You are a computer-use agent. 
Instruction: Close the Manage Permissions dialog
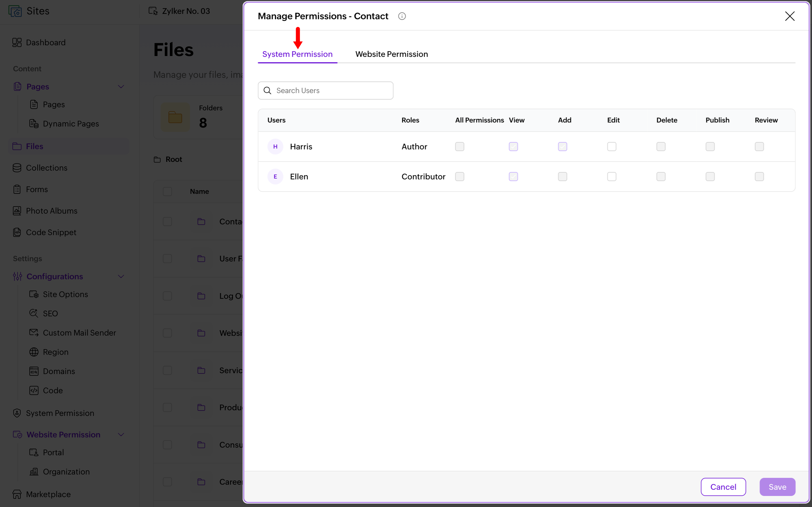(x=790, y=16)
